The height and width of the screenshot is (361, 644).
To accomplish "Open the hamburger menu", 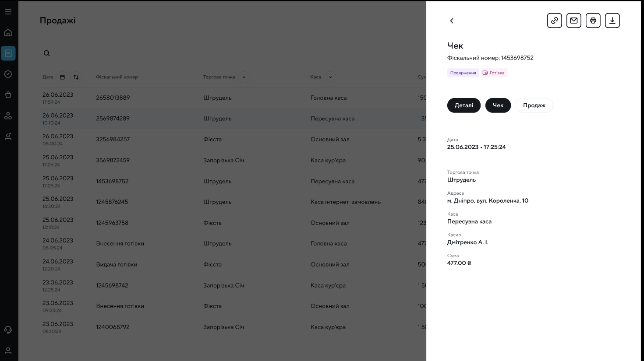I will click(8, 12).
